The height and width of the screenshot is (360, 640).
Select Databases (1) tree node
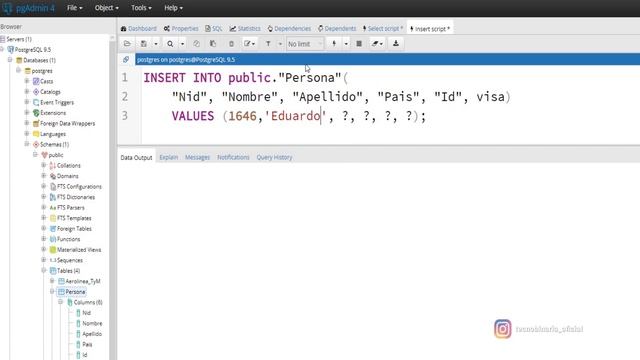(x=39, y=60)
